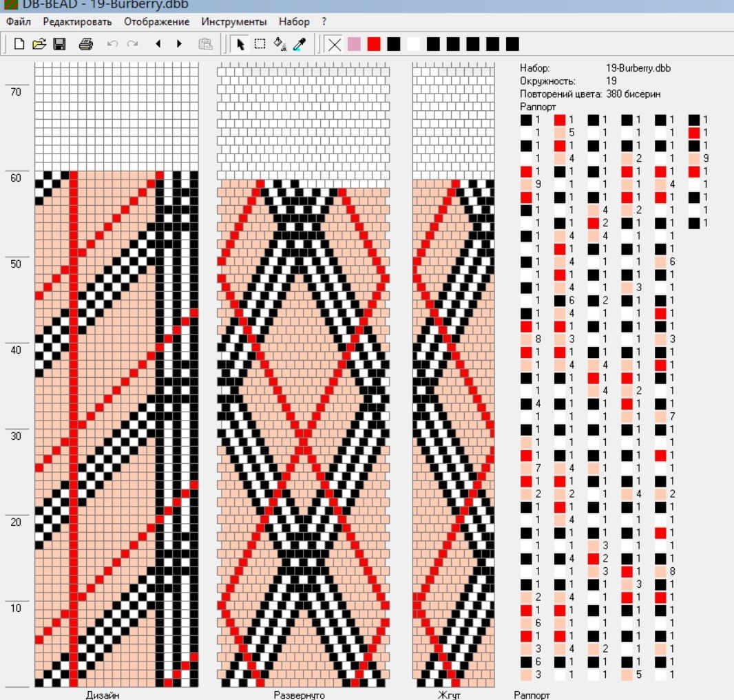The height and width of the screenshot is (700, 734).
Task: Click the Окружность: label in the info panel
Action: pyautogui.click(x=547, y=81)
